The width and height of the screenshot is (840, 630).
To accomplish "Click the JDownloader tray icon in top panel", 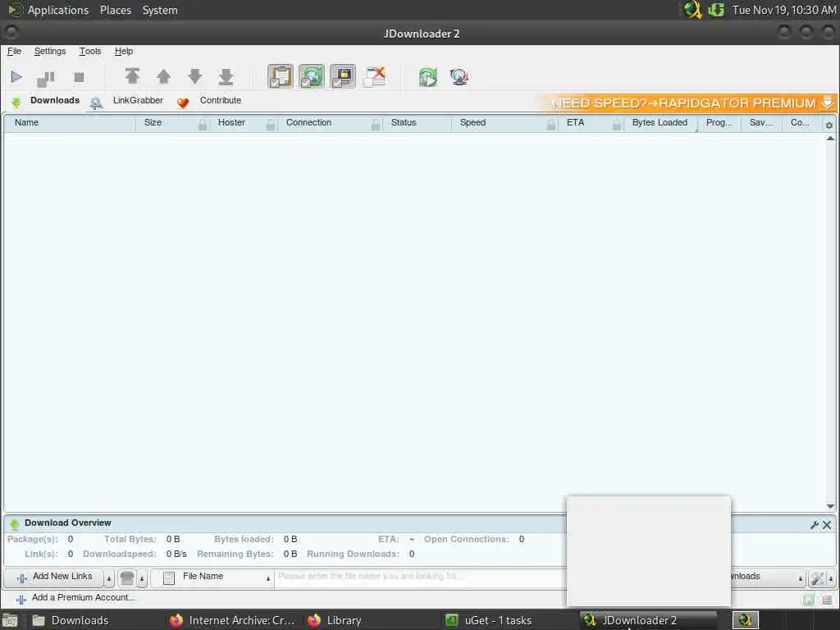I will point(692,10).
